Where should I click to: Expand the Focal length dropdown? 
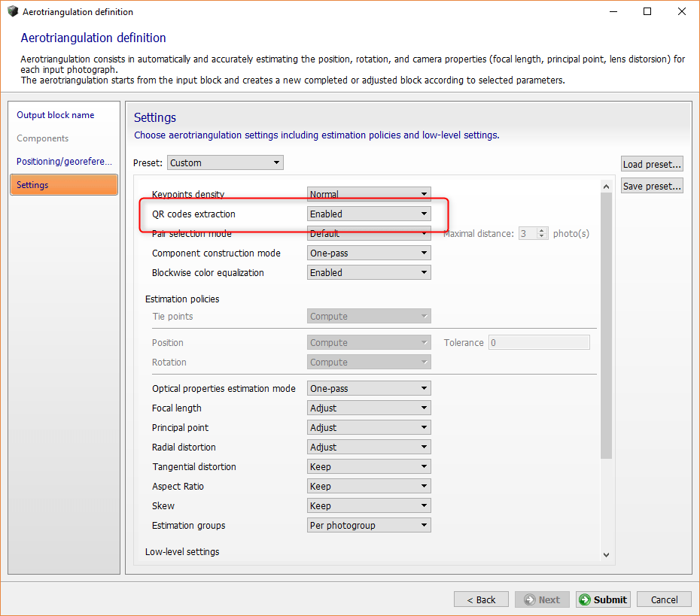pyautogui.click(x=369, y=408)
